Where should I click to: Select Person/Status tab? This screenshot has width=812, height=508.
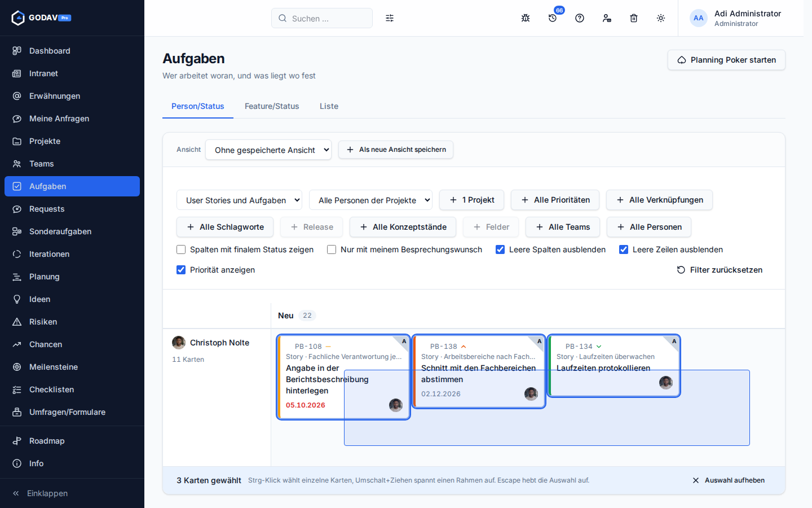tap(198, 106)
